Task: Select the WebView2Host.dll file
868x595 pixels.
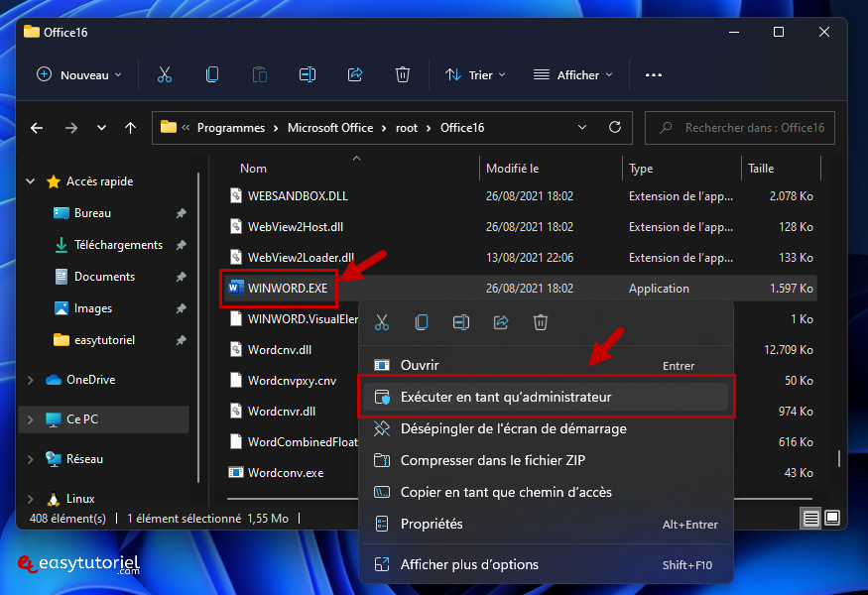Action: 296,227
